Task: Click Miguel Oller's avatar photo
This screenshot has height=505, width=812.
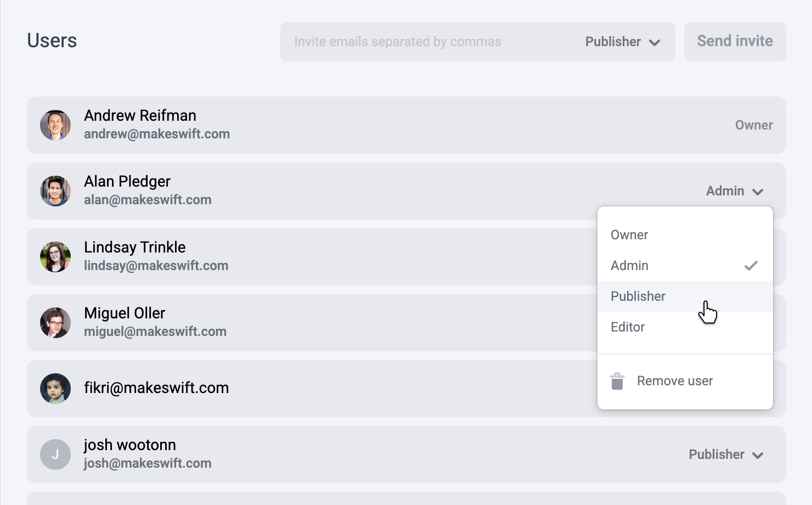Action: pyautogui.click(x=55, y=323)
